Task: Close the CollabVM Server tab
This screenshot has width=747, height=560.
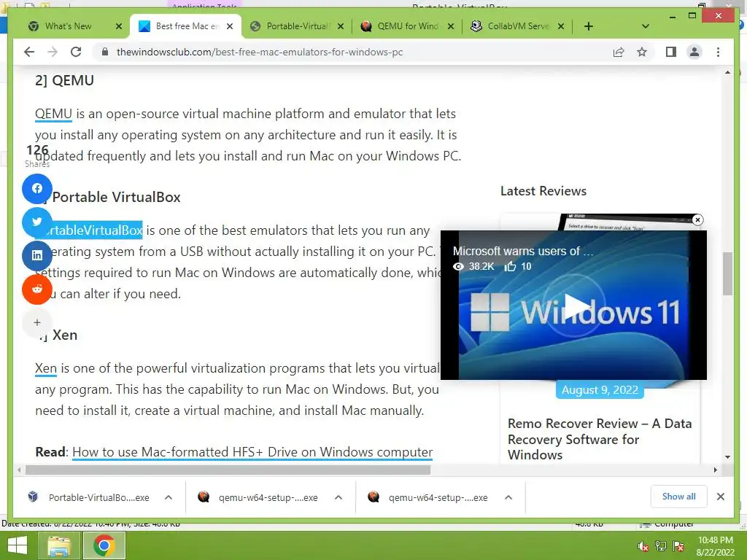Action: (561, 26)
